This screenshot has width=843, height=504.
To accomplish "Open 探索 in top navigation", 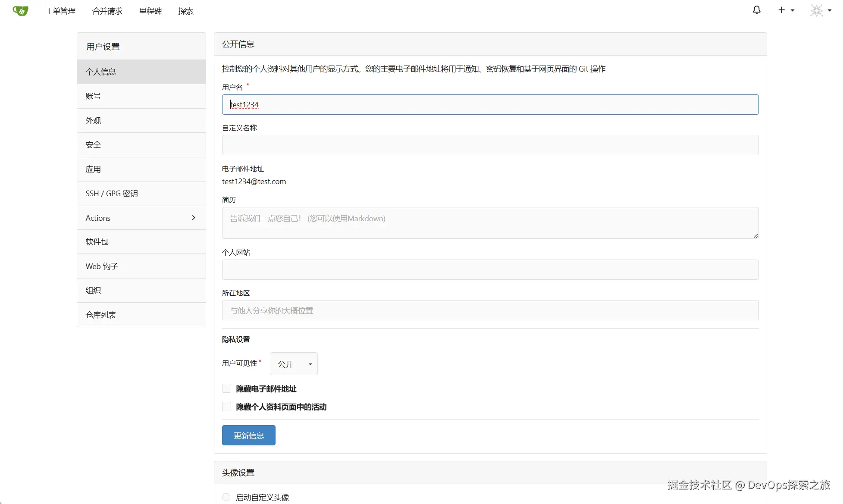I will click(x=186, y=11).
